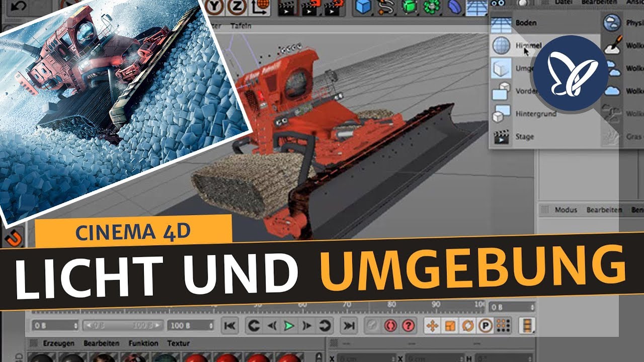This screenshot has width=644, height=362.
Task: Step forward one frame
Action: point(306,326)
